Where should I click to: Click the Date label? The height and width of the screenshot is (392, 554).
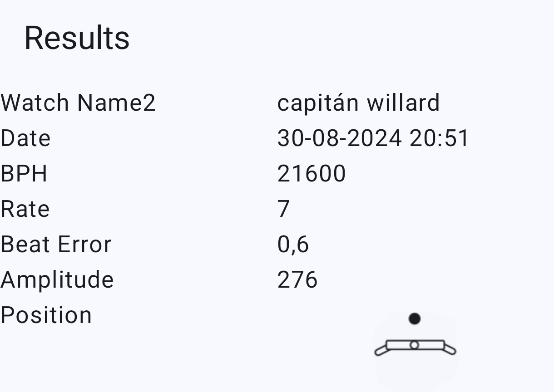tap(25, 138)
